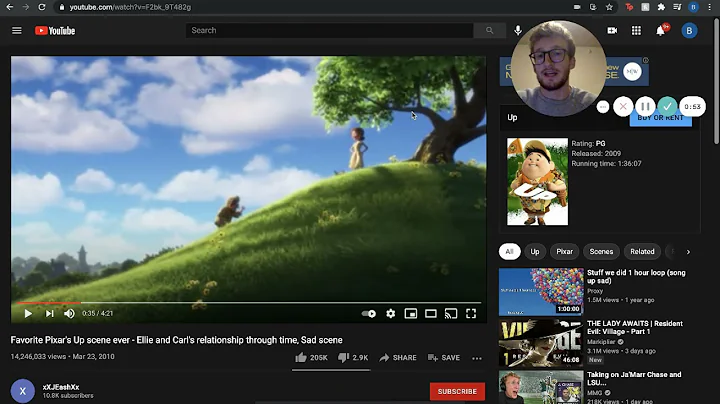Mute the video using the speaker icon
720x404 pixels.
69,314
